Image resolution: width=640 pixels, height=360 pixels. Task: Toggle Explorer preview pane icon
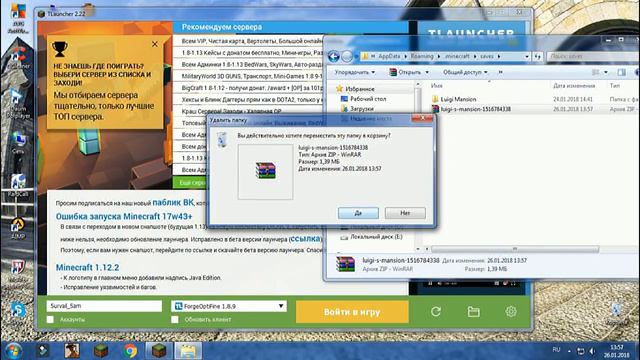pos(621,72)
